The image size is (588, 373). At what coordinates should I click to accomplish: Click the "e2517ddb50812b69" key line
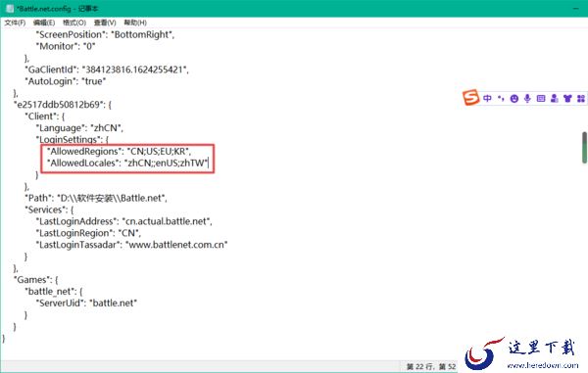63,105
